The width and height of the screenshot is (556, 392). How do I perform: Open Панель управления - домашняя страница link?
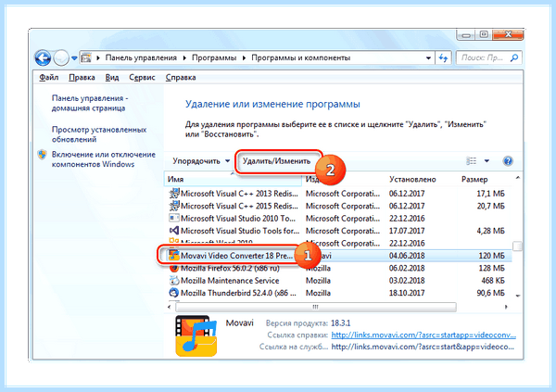(x=90, y=103)
